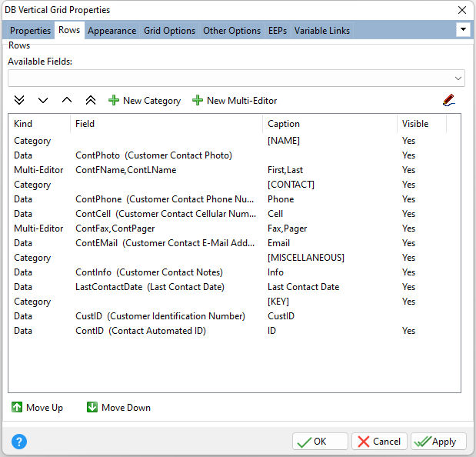Click the Phone caption cell

pos(281,199)
